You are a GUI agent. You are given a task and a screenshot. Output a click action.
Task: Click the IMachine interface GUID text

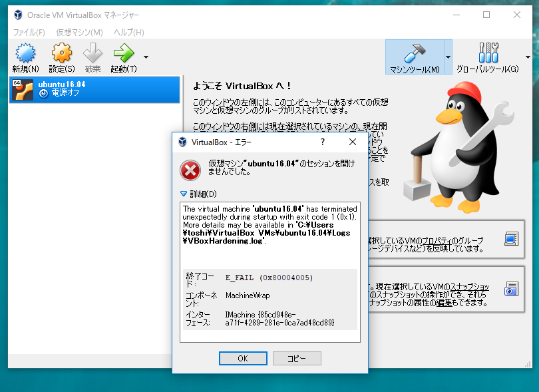pos(279,318)
